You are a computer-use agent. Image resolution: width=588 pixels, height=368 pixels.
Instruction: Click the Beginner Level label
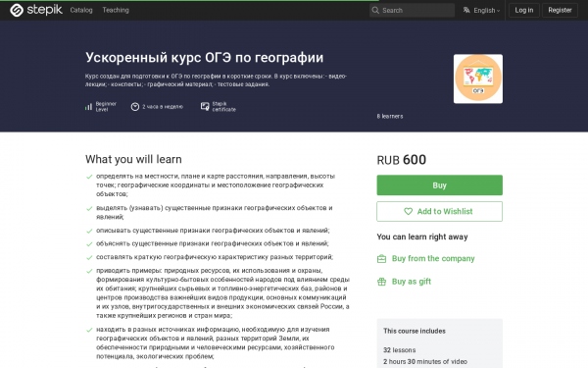tap(106, 107)
